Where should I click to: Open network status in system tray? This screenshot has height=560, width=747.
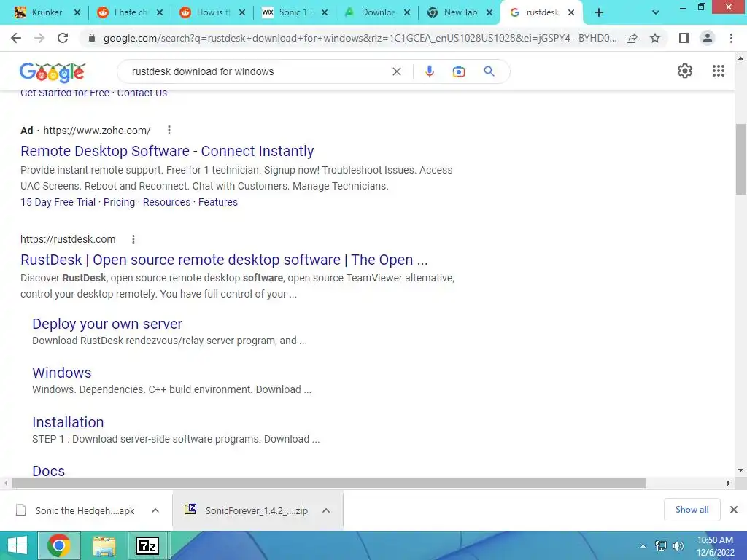pyautogui.click(x=661, y=546)
